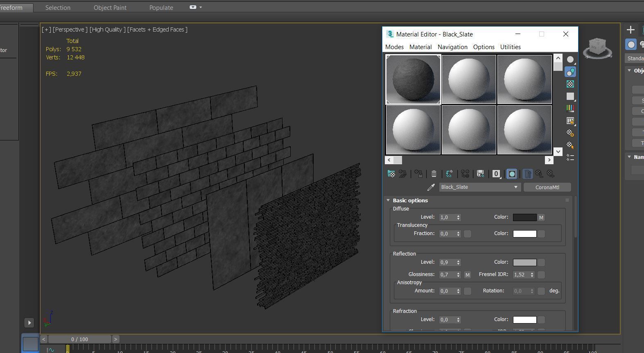Click the trash Reset Map/Mtl icon
Viewport: 644px width, 353px height.
434,174
